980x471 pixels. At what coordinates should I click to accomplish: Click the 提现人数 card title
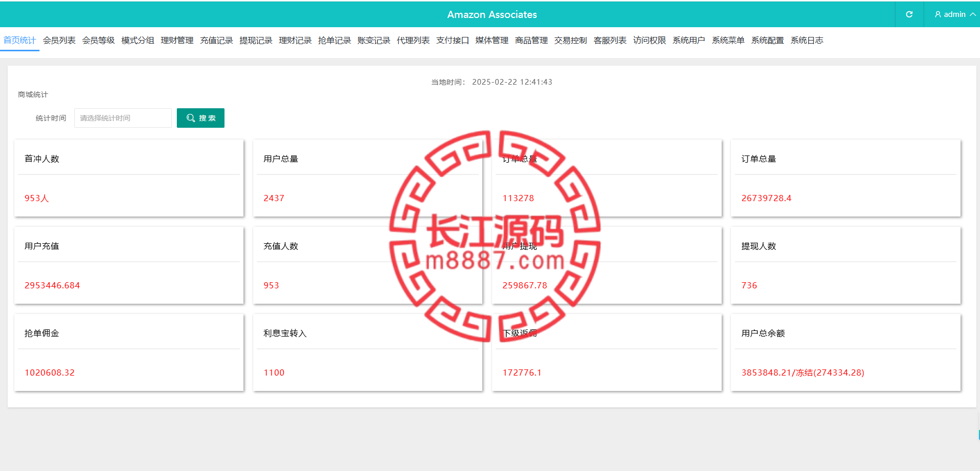click(759, 246)
